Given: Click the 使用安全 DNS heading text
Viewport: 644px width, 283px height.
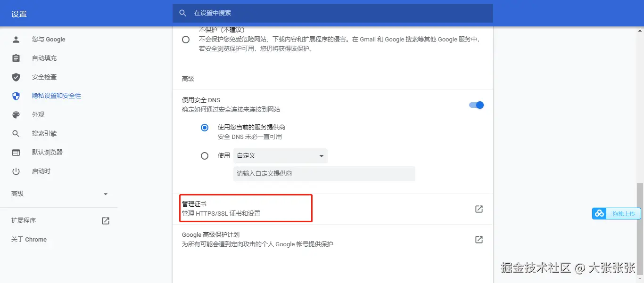Looking at the screenshot, I should click(x=201, y=100).
